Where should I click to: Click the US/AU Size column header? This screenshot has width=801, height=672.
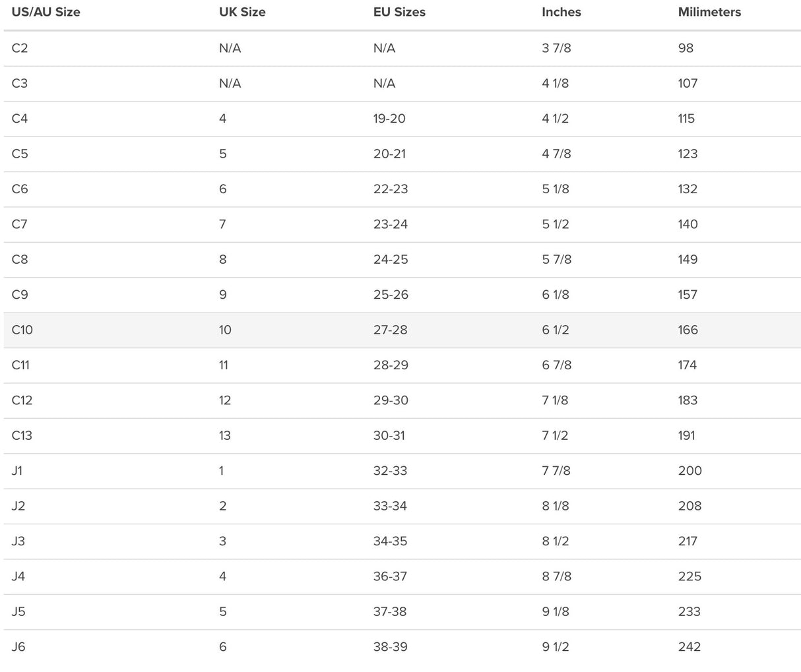46,12
